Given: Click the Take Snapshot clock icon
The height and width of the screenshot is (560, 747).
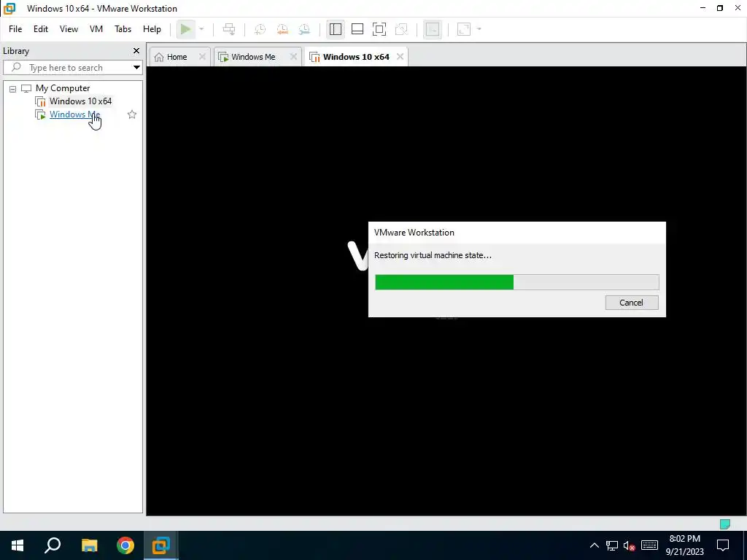Looking at the screenshot, I should click(x=260, y=29).
